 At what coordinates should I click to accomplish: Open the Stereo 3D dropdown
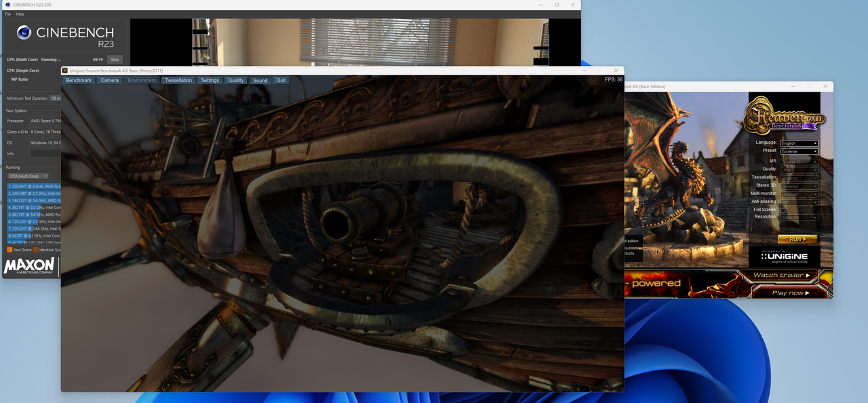point(799,185)
